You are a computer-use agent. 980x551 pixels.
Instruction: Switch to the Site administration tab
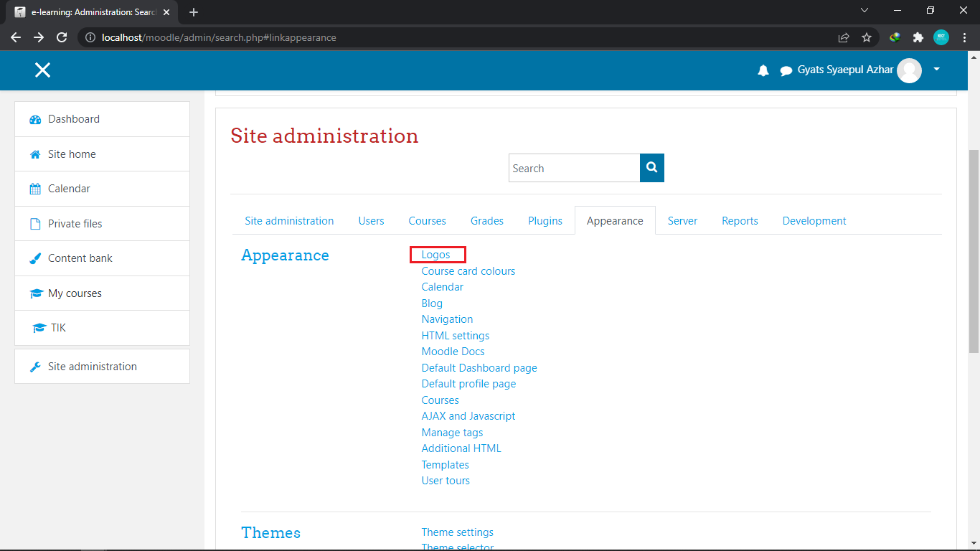coord(289,221)
